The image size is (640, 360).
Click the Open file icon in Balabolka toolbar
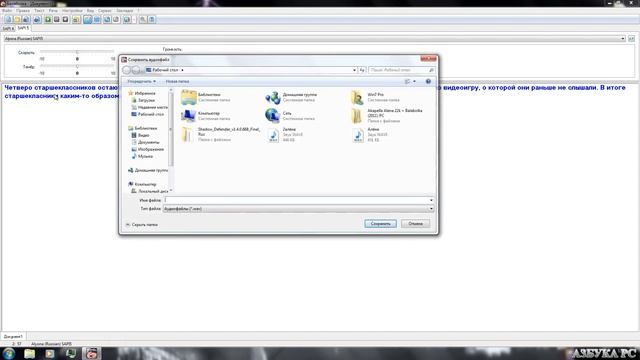[x=17, y=19]
